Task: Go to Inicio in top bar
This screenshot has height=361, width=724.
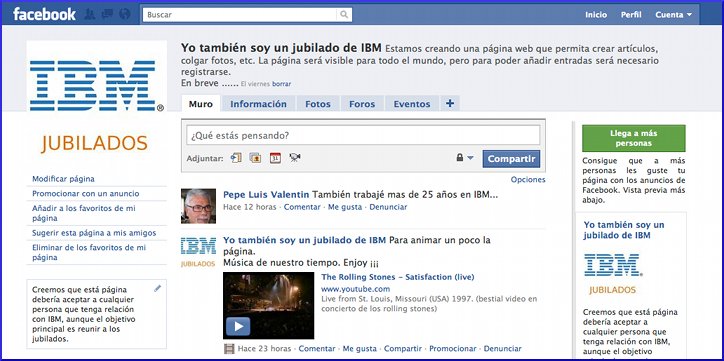Action: [596, 15]
